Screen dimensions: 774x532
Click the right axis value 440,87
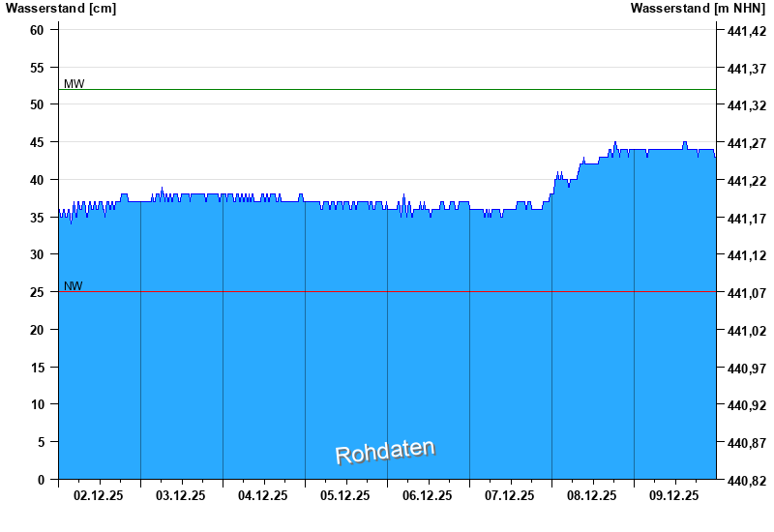(747, 444)
